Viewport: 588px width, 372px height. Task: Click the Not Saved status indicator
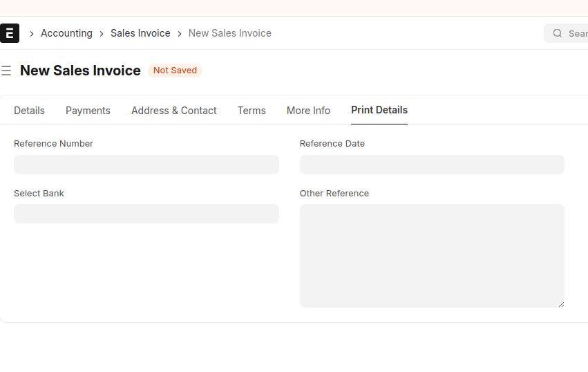click(x=175, y=71)
